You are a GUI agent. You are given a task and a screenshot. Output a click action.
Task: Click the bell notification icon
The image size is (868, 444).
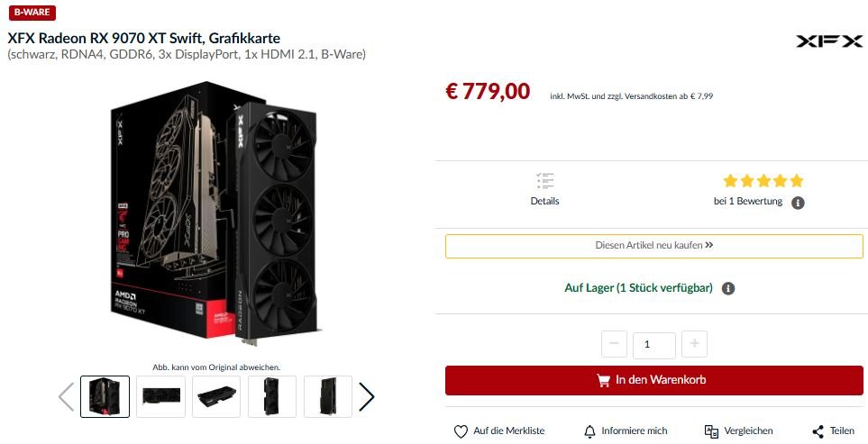(590, 431)
